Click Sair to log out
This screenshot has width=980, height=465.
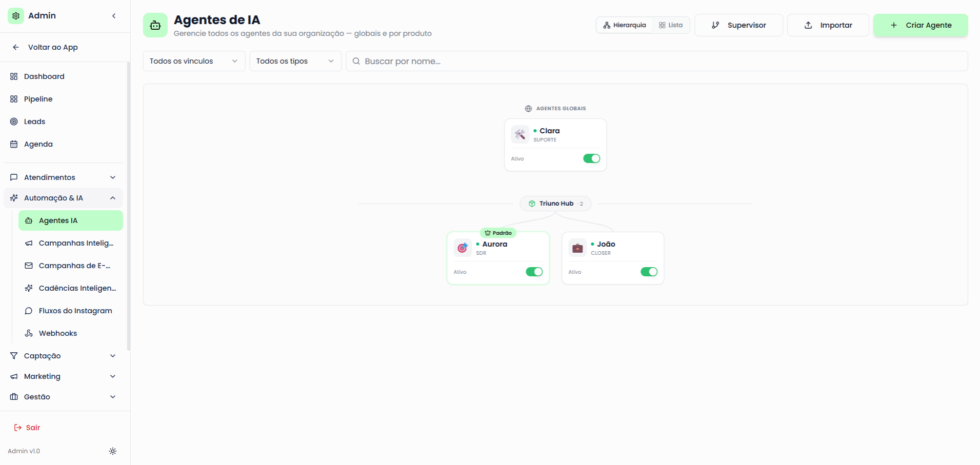(27, 428)
